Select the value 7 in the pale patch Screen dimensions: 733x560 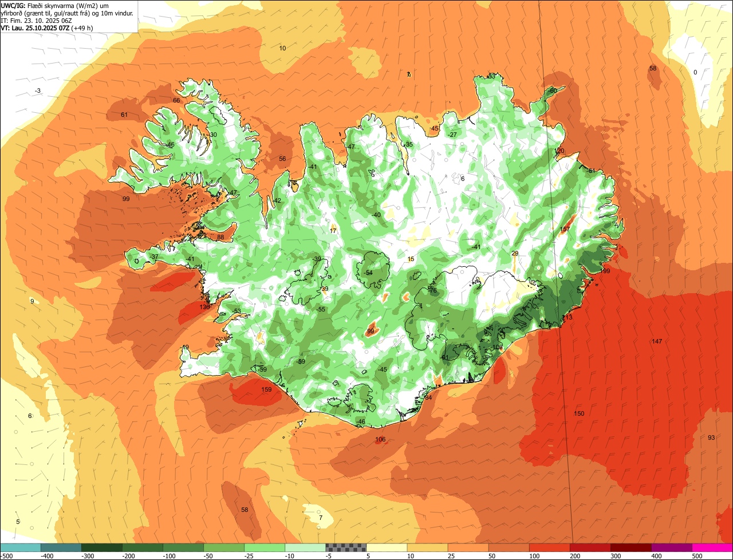point(321,518)
